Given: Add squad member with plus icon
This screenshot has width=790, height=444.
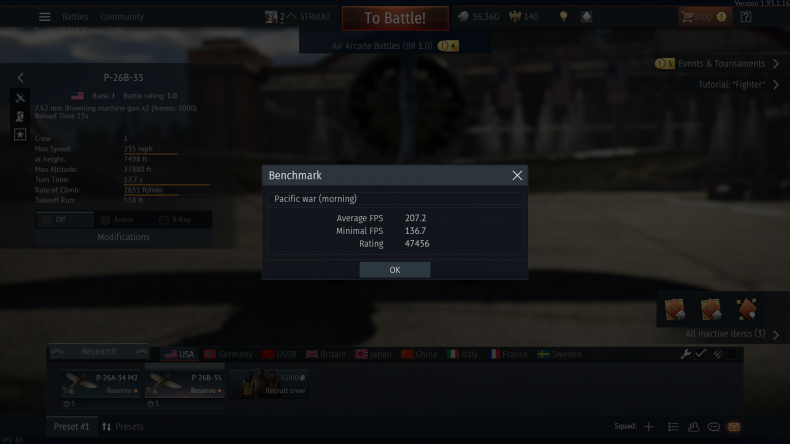Looking at the screenshot, I should (648, 427).
